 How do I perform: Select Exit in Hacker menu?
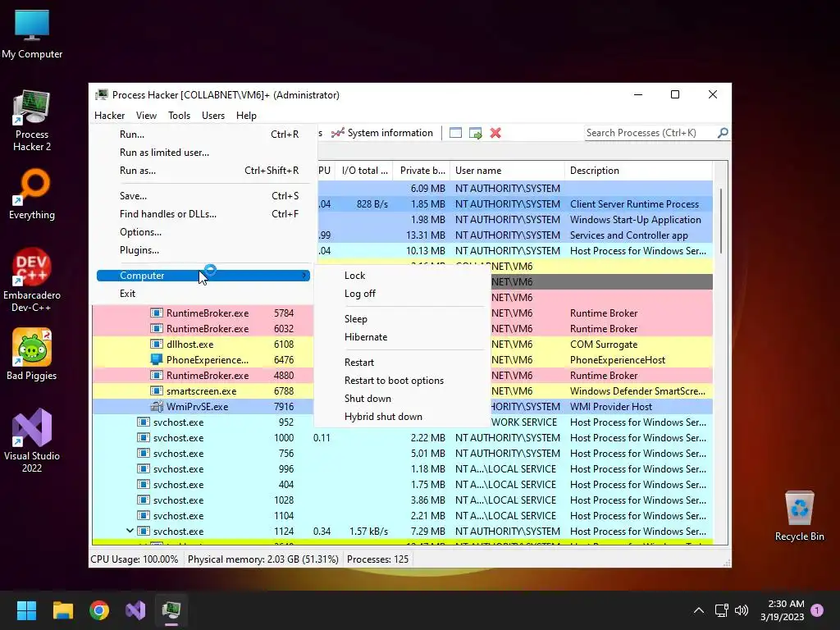(x=203, y=294)
